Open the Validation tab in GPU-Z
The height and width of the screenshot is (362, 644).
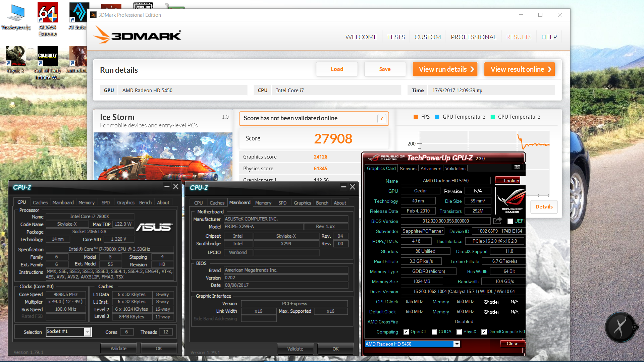point(455,169)
